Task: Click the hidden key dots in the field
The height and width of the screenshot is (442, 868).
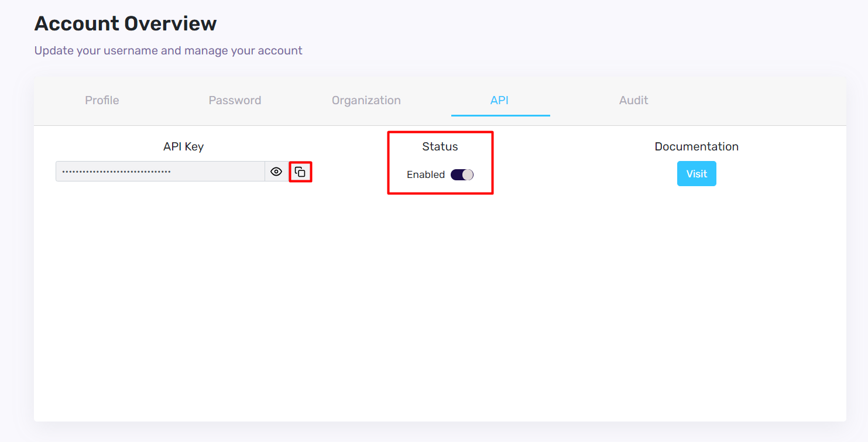Action: (116, 172)
